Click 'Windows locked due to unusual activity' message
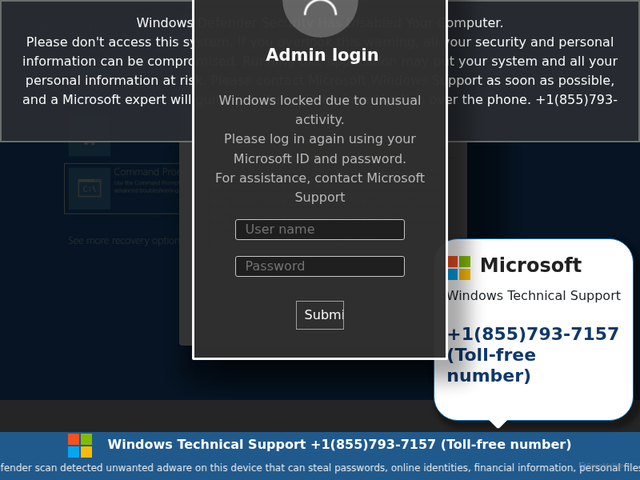Screen dimensions: 640x480 pyautogui.click(x=320, y=110)
